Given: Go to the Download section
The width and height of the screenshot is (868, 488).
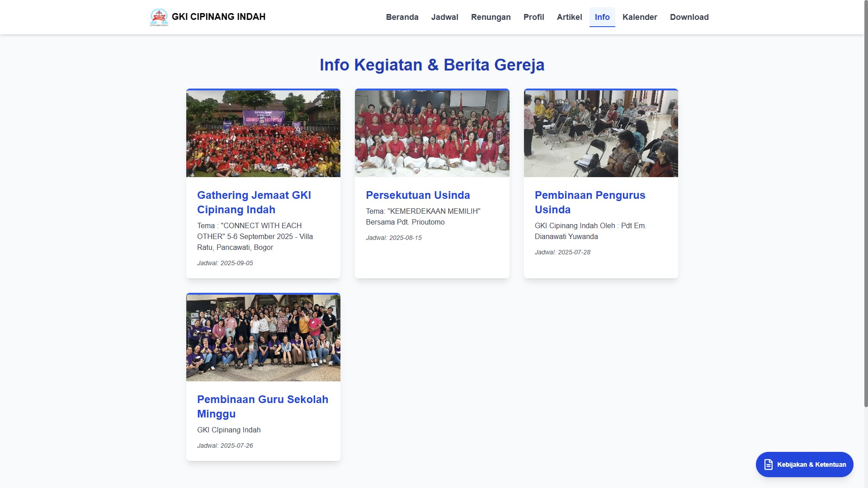Looking at the screenshot, I should click(x=689, y=17).
